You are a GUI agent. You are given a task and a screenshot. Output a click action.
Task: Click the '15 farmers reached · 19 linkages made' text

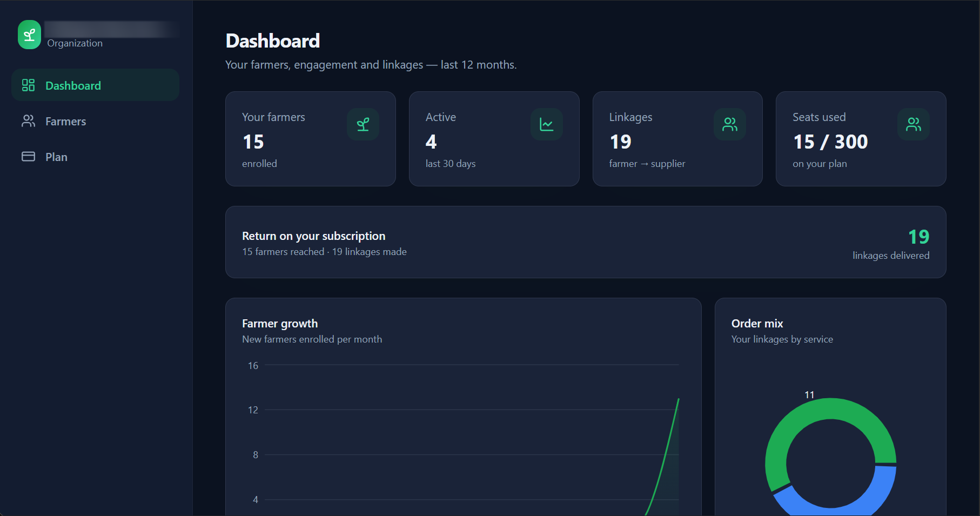point(324,252)
